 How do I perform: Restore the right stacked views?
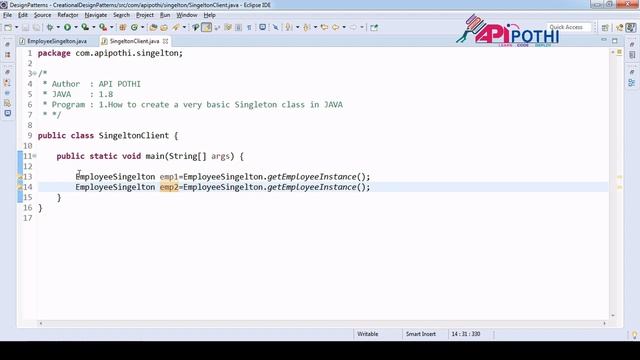click(x=632, y=44)
